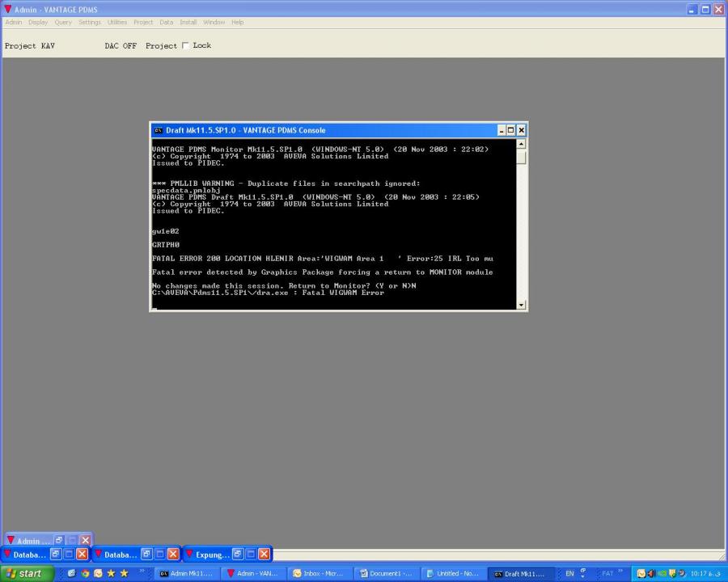Click the console scrollbar down arrow

click(521, 305)
